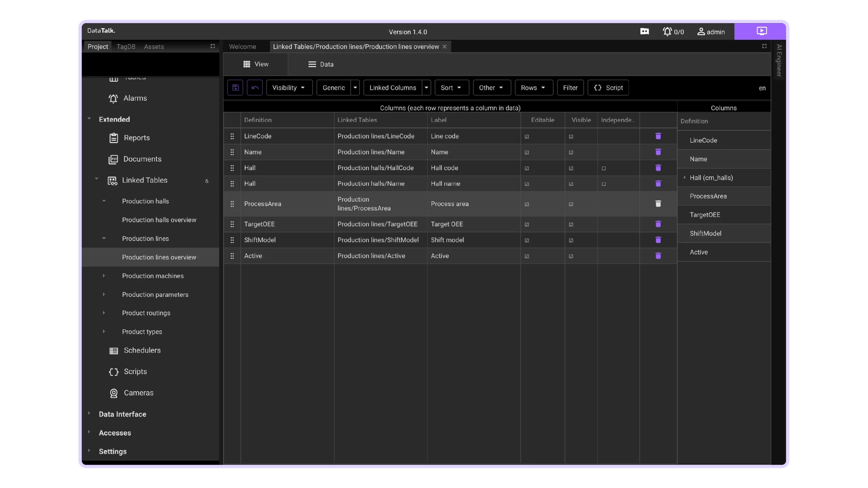Image resolution: width=868 pixels, height=488 pixels.
Task: Switch to the TagDB tab
Action: pos(126,47)
